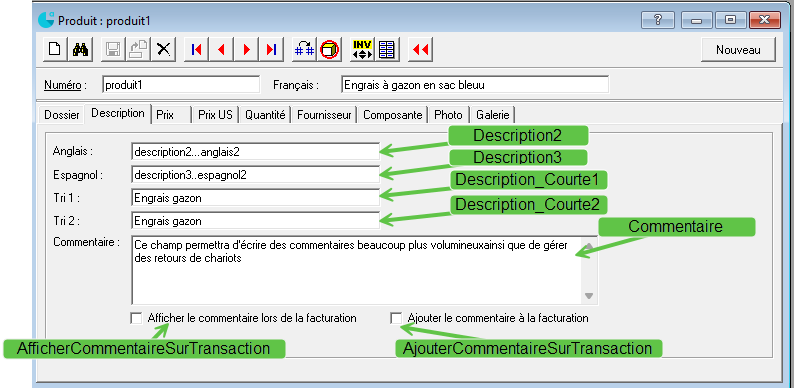This screenshot has width=794, height=388.
Task: Go to first record arrow
Action: point(196,49)
